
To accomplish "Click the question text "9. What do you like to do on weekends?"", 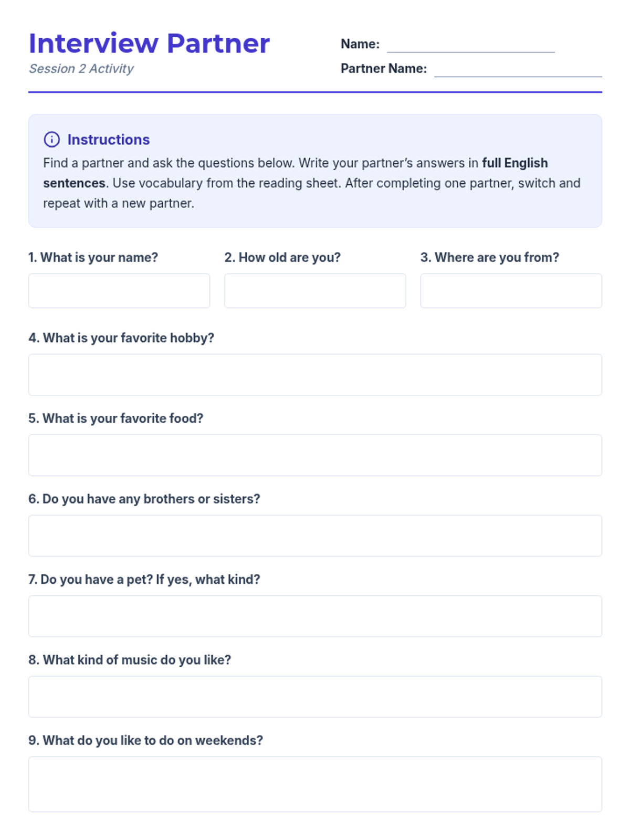I will coord(145,741).
